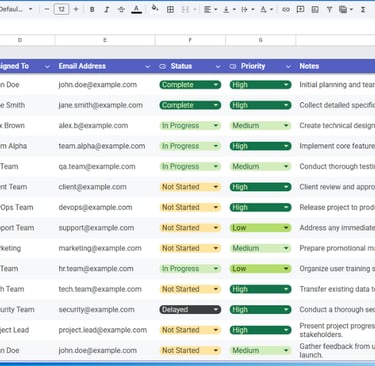
Task: Select column G header
Action: [x=261, y=40]
